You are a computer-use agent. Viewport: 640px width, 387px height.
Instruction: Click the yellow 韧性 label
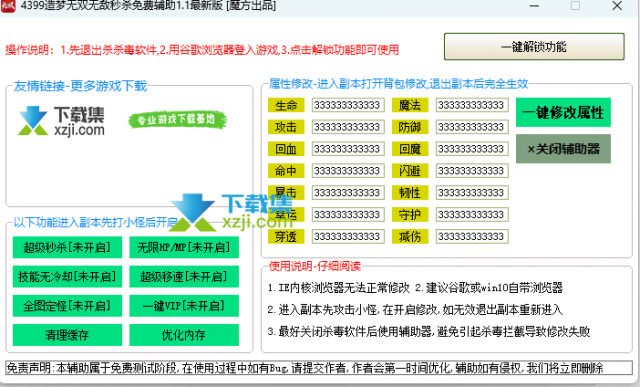click(x=410, y=192)
